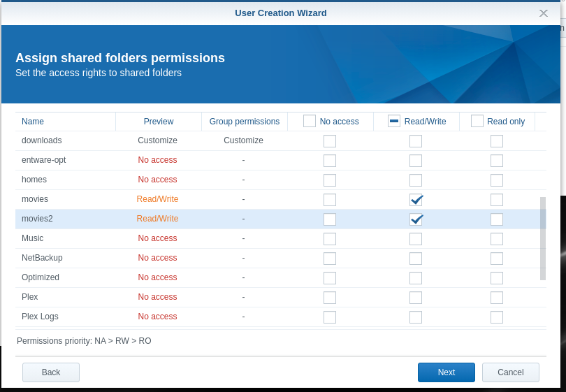Go Back to previous wizard step
Image resolution: width=566 pixels, height=392 pixels.
51,372
